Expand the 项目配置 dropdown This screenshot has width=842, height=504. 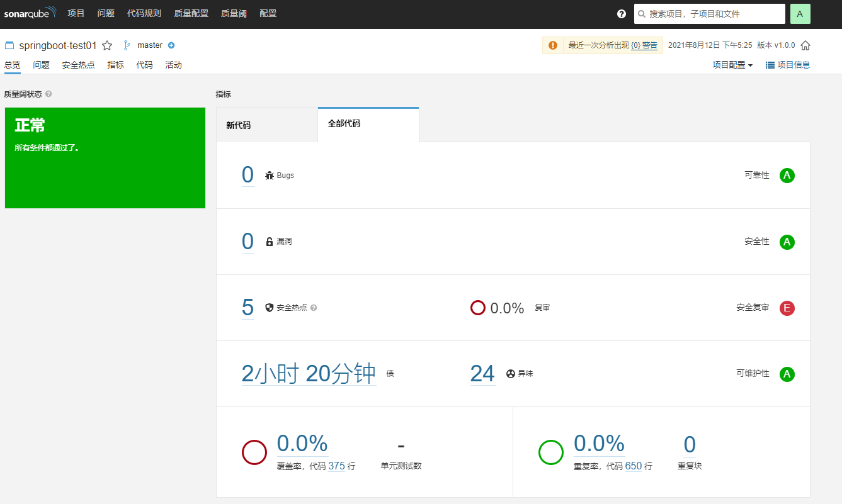click(x=733, y=65)
